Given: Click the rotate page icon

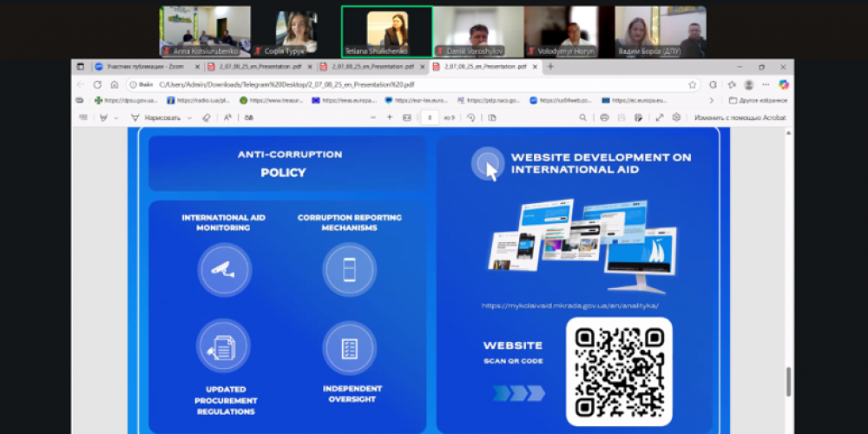Looking at the screenshot, I should [471, 117].
